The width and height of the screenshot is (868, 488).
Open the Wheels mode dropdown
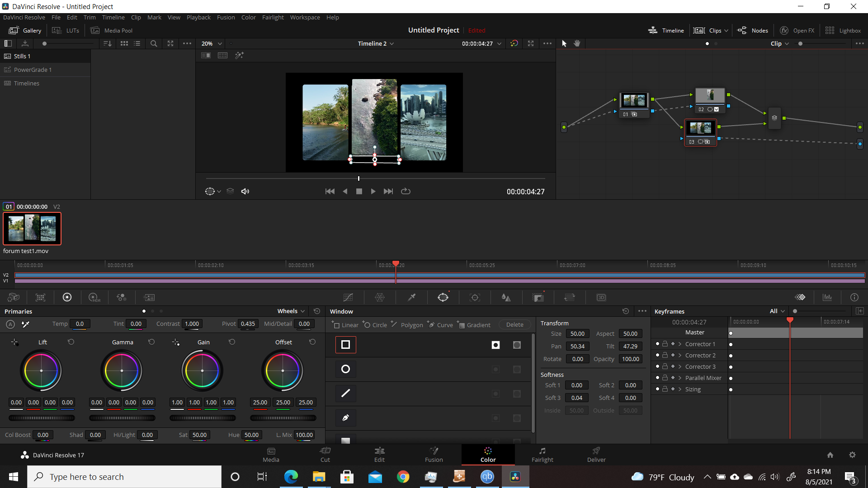(291, 311)
